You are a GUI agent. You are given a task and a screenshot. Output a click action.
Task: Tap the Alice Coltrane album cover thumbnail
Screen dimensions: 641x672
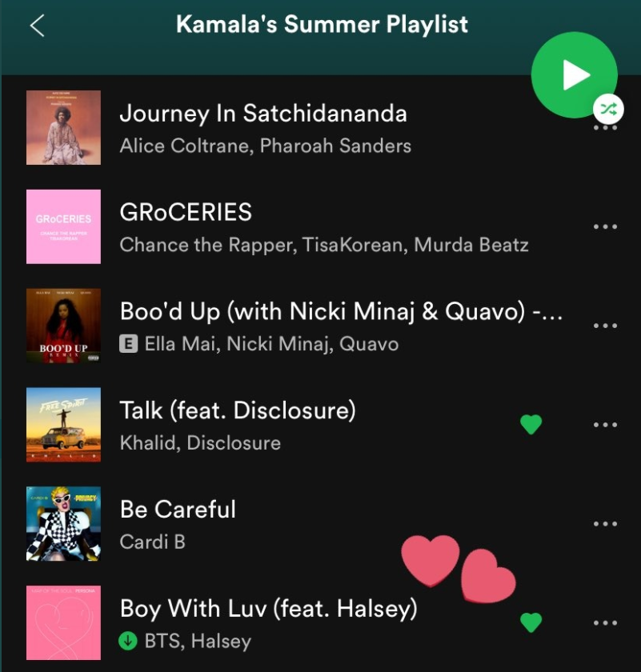pyautogui.click(x=63, y=127)
